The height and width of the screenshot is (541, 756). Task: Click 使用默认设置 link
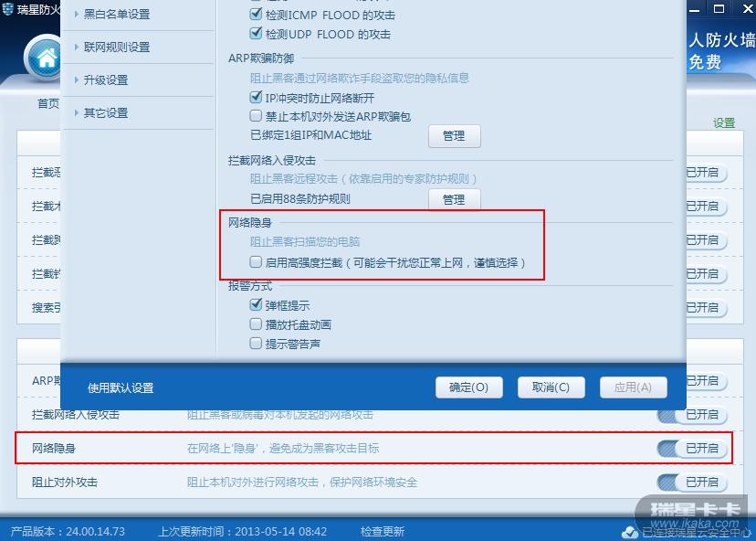[x=121, y=388]
